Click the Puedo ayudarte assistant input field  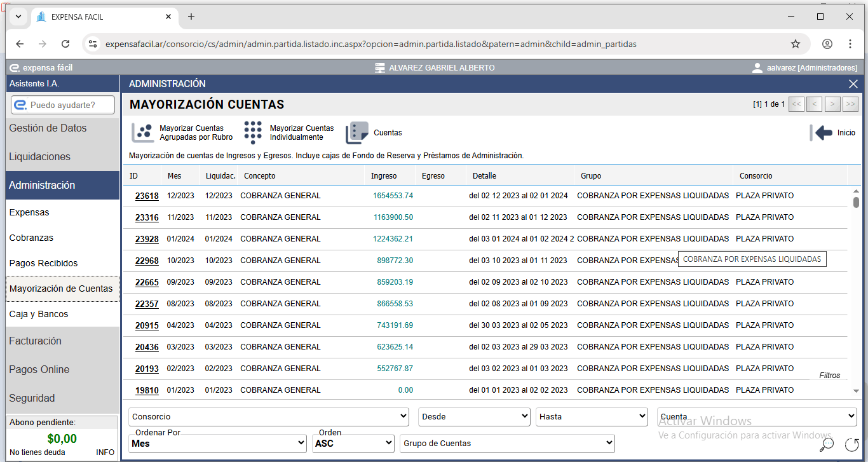pyautogui.click(x=63, y=105)
